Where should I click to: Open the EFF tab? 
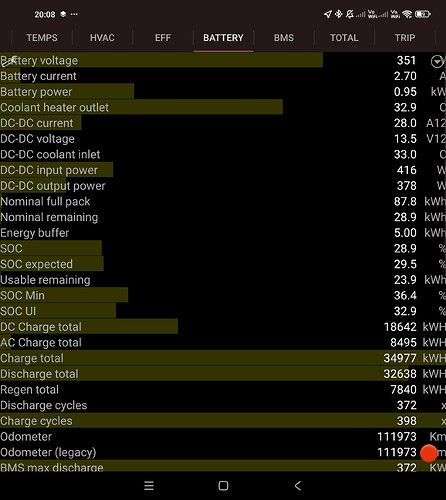pos(163,38)
